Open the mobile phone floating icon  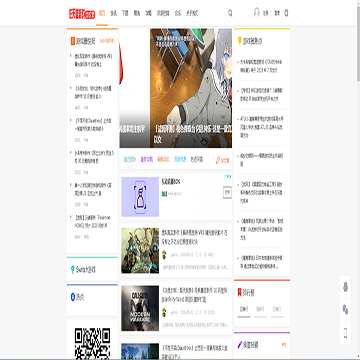coord(346,333)
